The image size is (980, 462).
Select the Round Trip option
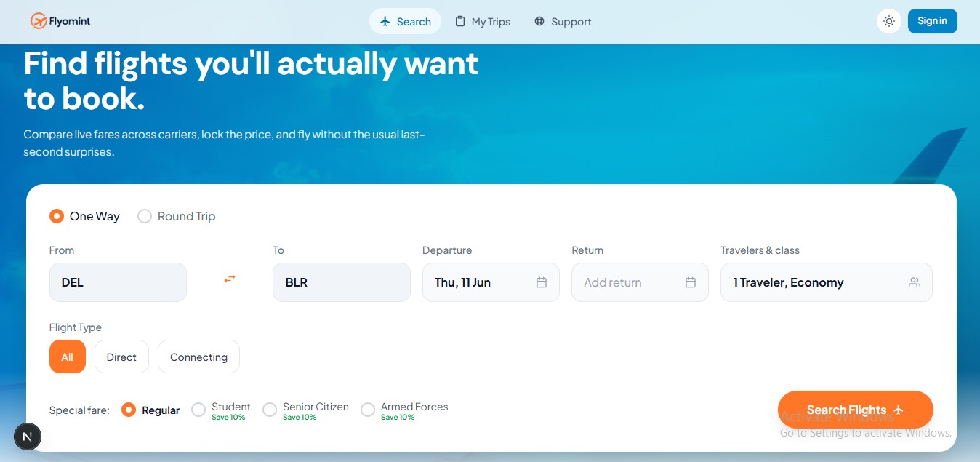click(x=177, y=216)
